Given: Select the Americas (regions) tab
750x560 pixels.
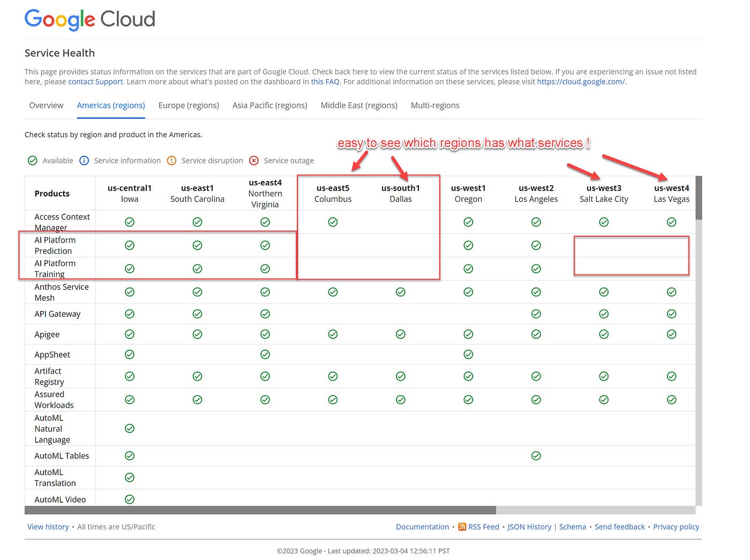Looking at the screenshot, I should coord(111,105).
